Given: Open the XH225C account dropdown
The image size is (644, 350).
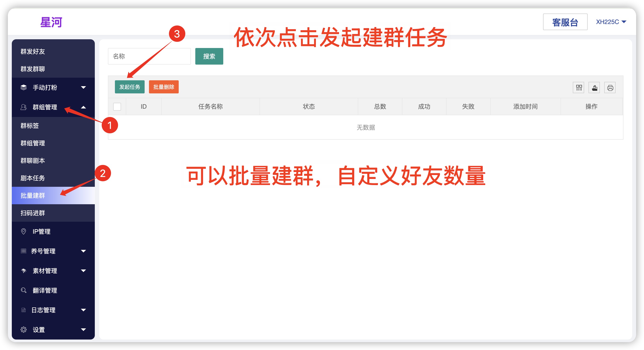Looking at the screenshot, I should click(611, 22).
